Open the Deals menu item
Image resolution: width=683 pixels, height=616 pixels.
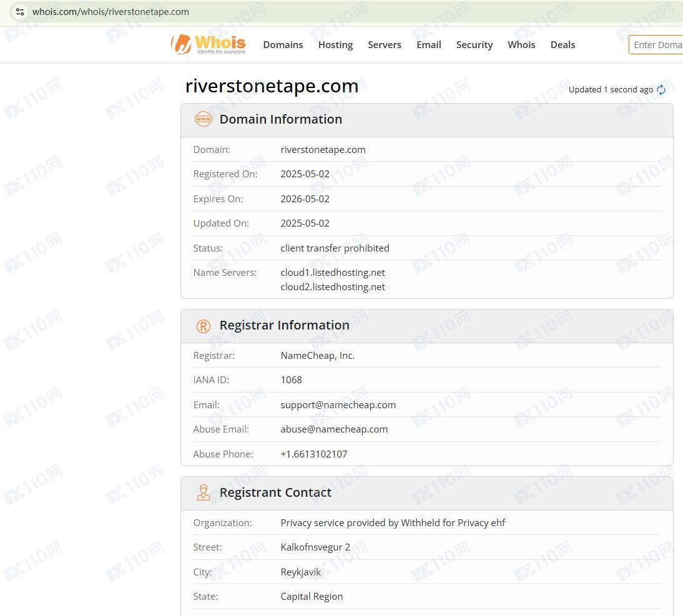point(563,45)
